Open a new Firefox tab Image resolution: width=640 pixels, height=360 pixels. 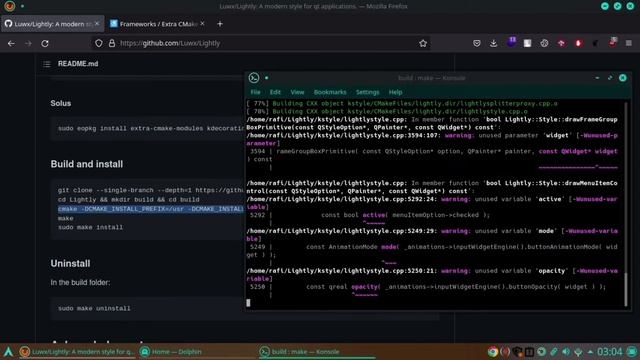pos(220,24)
